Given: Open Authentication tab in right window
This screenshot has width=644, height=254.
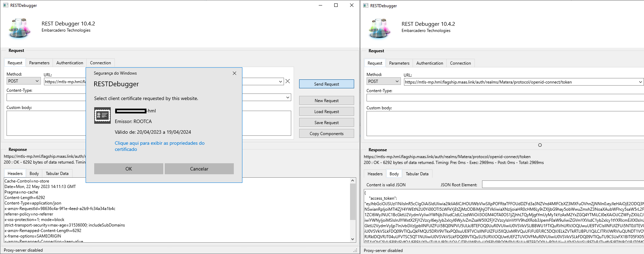Looking at the screenshot, I should [x=430, y=63].
